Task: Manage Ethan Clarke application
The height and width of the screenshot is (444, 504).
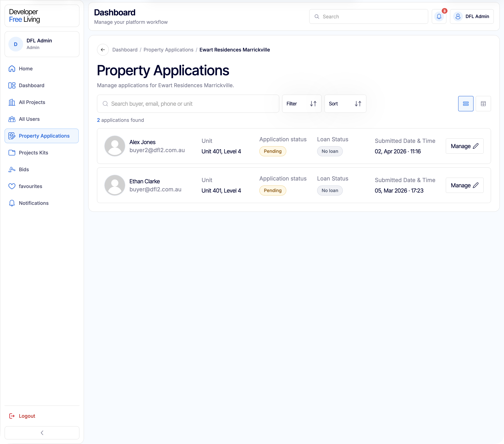Action: pyautogui.click(x=465, y=185)
